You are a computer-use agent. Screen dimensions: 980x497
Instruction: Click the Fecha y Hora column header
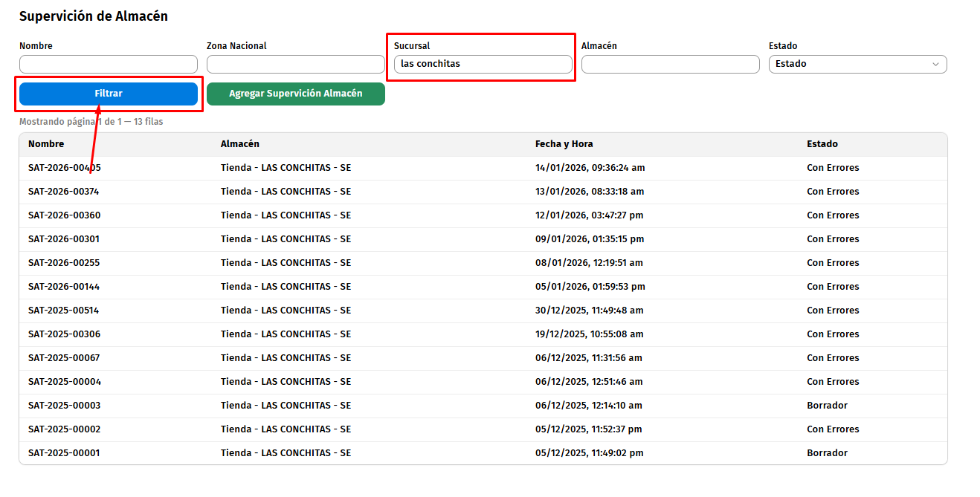coord(564,144)
